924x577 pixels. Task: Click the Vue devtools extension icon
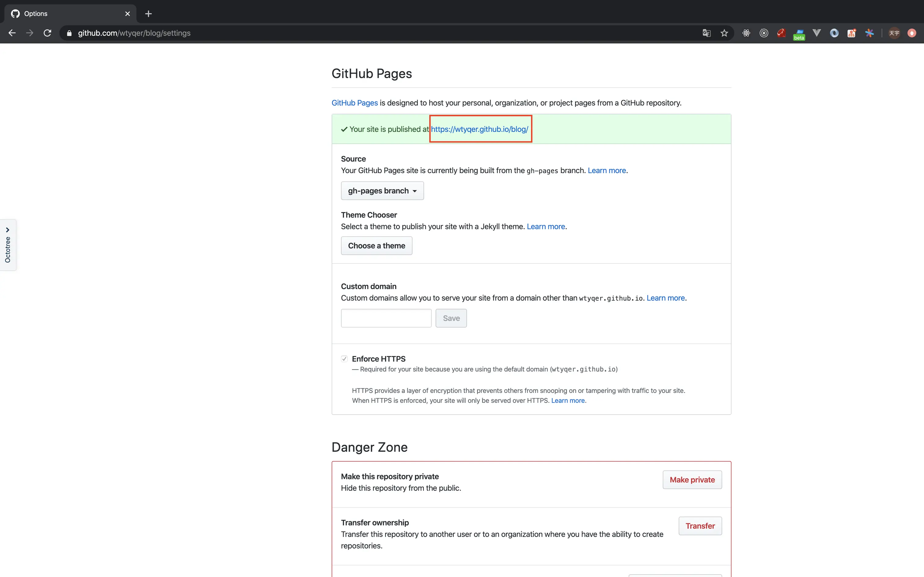click(816, 33)
